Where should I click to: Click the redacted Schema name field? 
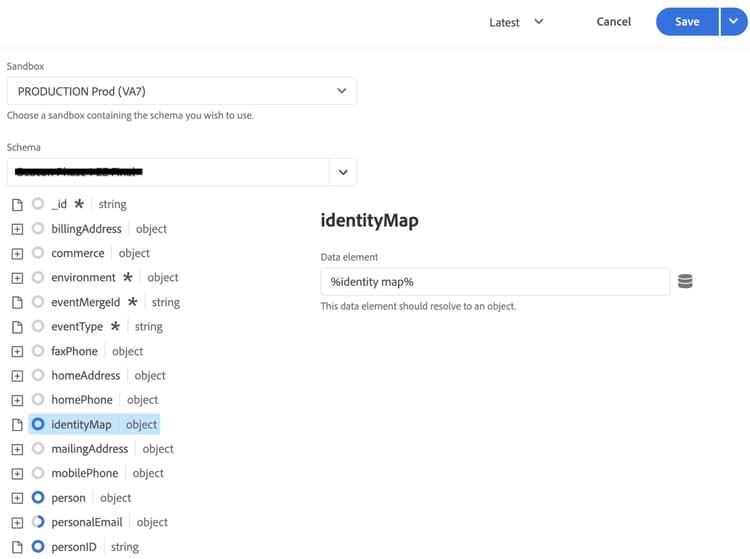pos(168,172)
